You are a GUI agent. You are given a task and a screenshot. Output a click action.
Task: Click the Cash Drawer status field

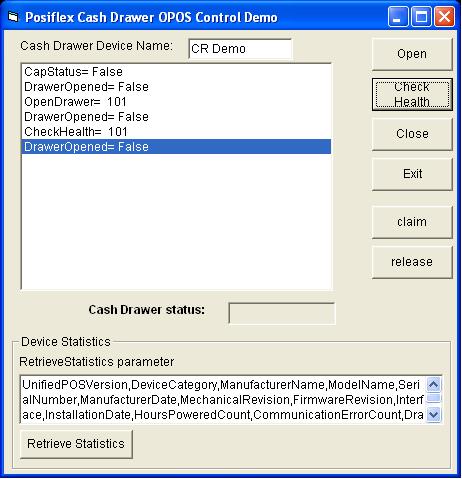282,313
